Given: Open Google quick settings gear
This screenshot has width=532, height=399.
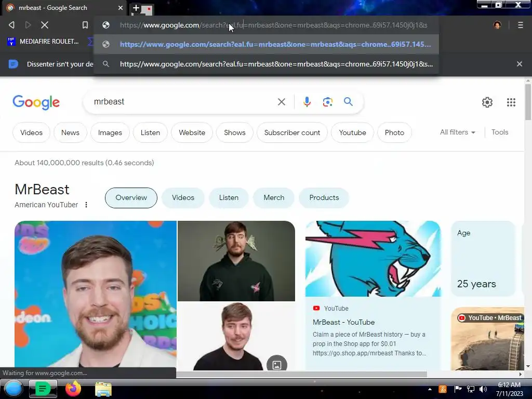Looking at the screenshot, I should tap(487, 102).
